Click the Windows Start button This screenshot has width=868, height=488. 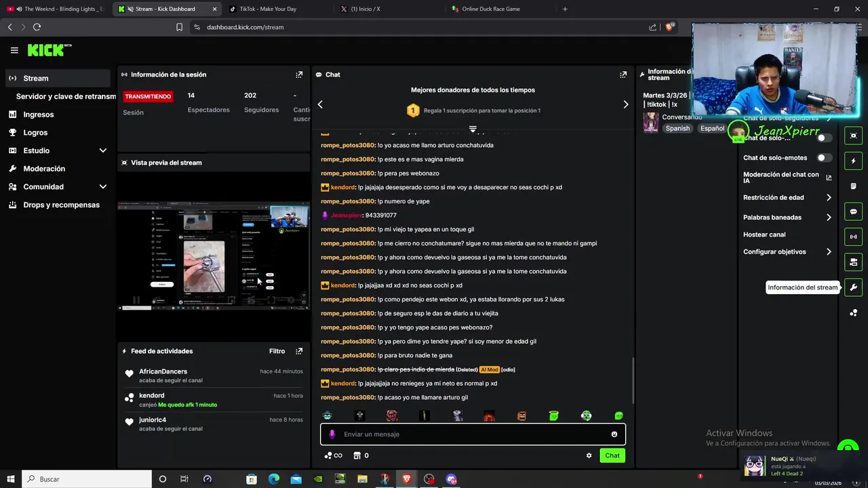(x=11, y=479)
